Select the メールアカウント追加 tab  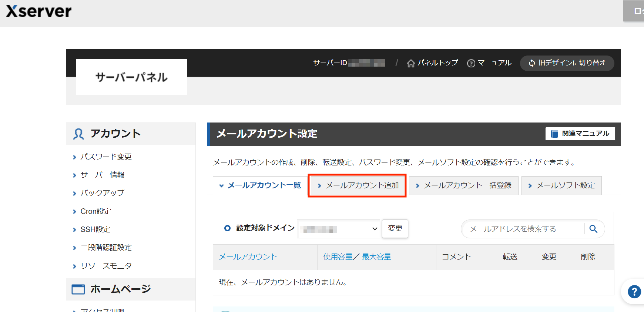(x=358, y=185)
